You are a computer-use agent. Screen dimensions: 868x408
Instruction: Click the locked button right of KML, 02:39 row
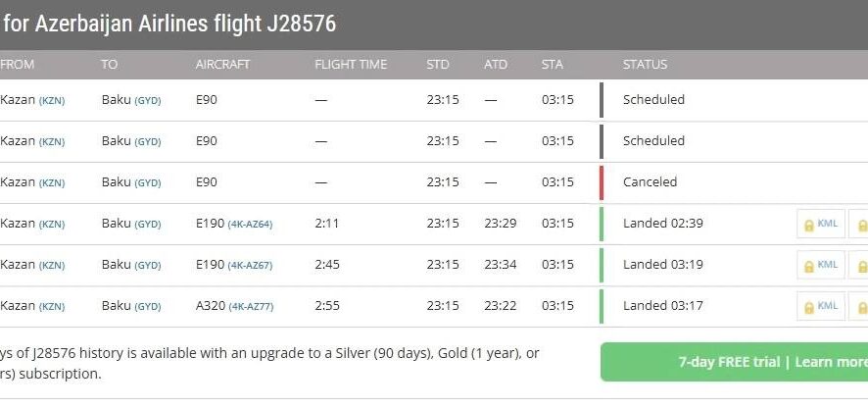coord(859,224)
